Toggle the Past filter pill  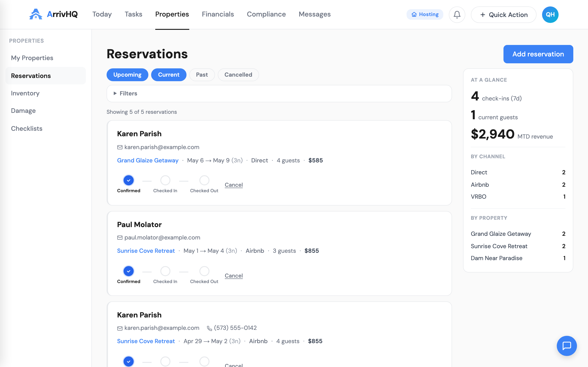202,75
